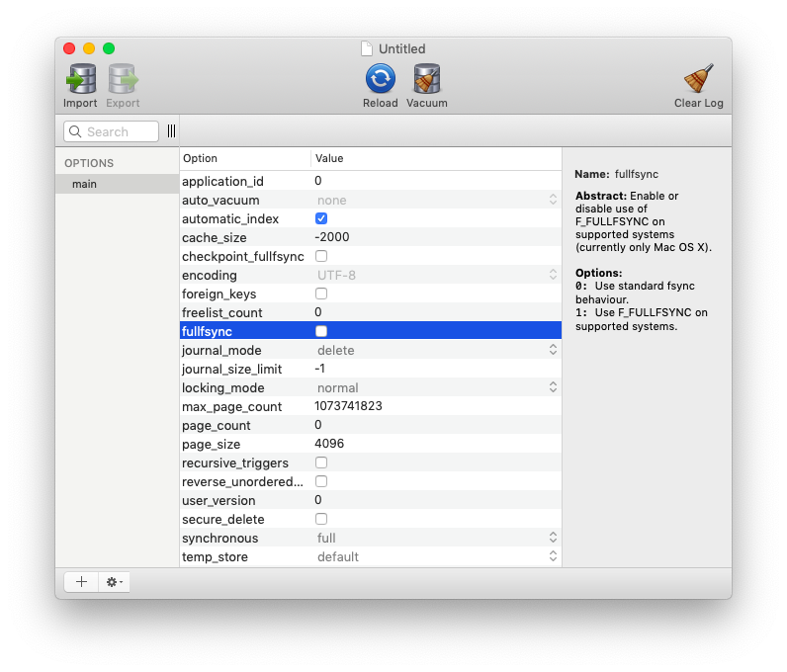Viewport: 787px width, 672px height.
Task: Select the freelist_count row label
Action: [x=221, y=312]
